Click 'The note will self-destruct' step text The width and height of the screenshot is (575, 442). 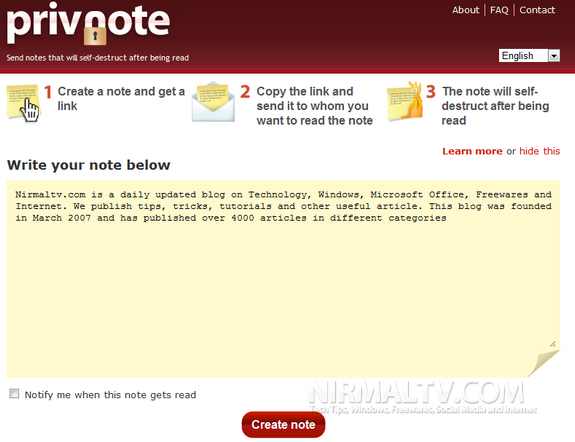(x=495, y=106)
